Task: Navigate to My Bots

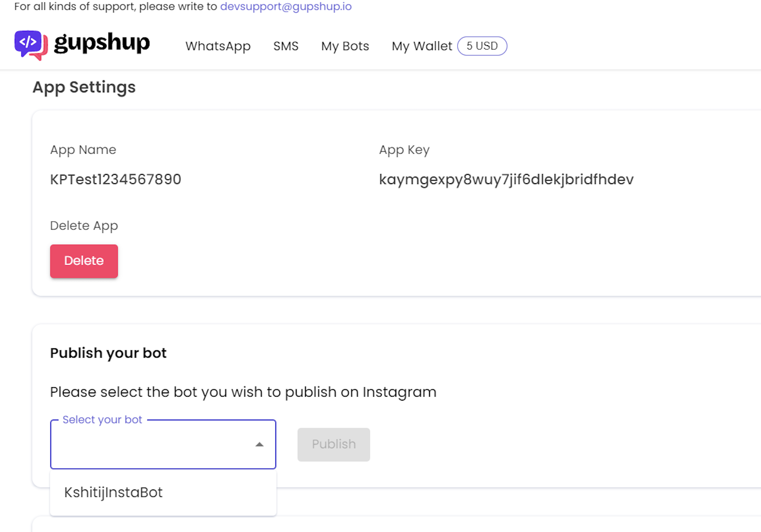Action: coord(345,46)
